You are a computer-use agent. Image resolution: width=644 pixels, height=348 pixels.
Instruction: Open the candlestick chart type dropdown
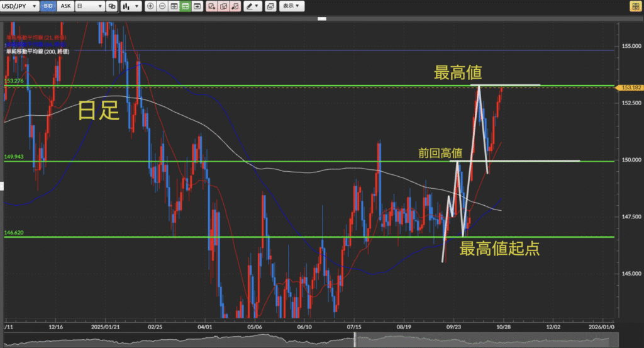(x=131, y=6)
